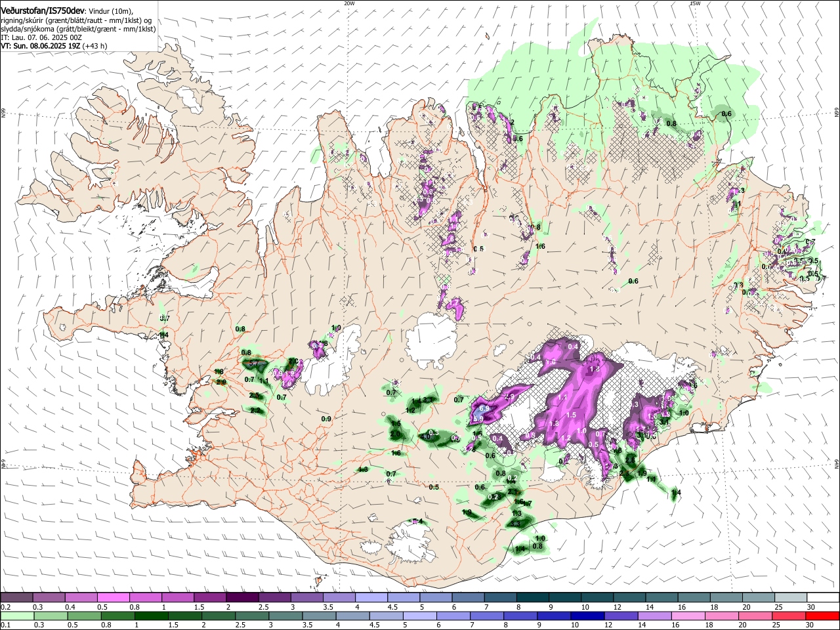The width and height of the screenshot is (840, 630).
Task: Click the bright pink swatch between 0.5 and 0.8
Action: (x=113, y=597)
